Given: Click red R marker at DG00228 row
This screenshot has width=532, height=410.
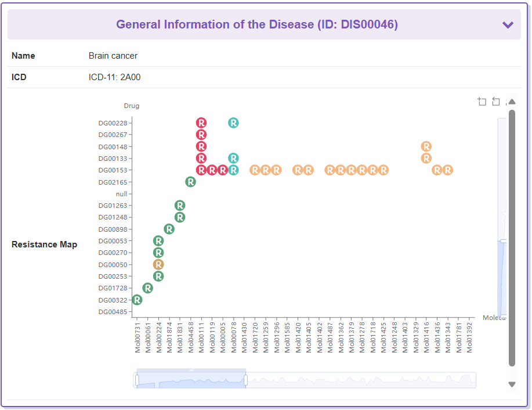Looking at the screenshot, I should (x=201, y=123).
